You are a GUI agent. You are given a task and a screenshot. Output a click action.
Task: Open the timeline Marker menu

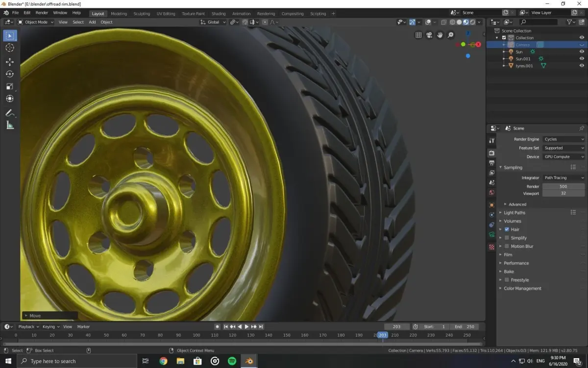[x=83, y=326]
